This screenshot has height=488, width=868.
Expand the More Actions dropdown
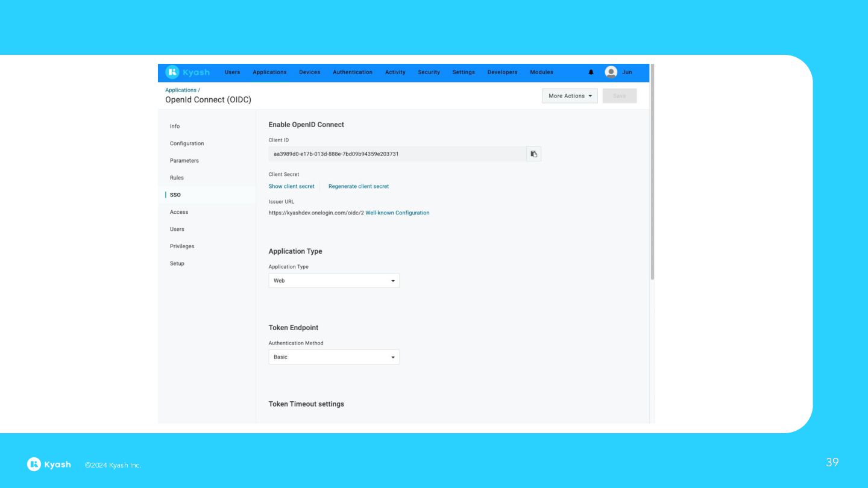click(x=570, y=96)
